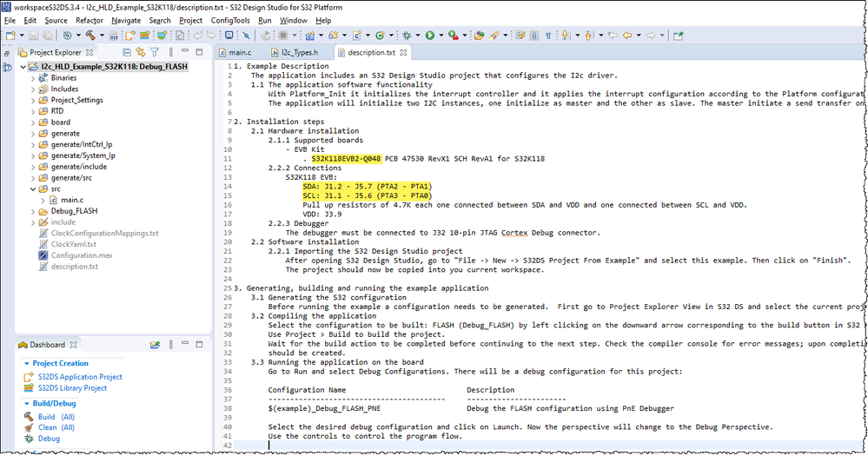The image size is (868, 456).
Task: Expand the Debug_FLASH folder node
Action: coord(33,211)
